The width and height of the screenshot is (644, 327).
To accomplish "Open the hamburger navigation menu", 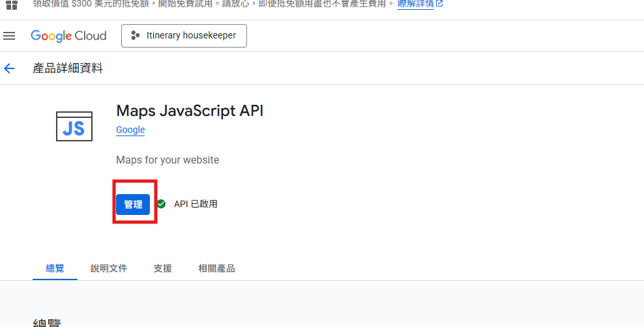I will point(9,36).
